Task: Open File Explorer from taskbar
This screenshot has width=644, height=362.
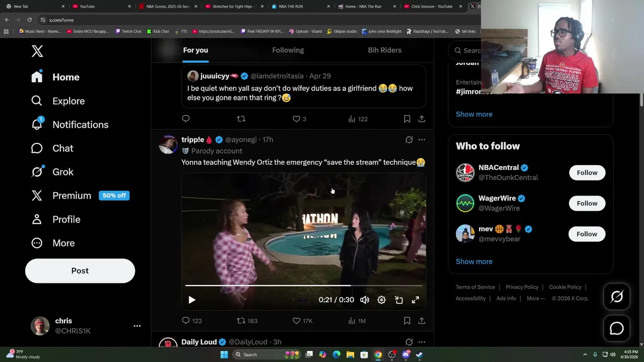Action: pos(350,354)
